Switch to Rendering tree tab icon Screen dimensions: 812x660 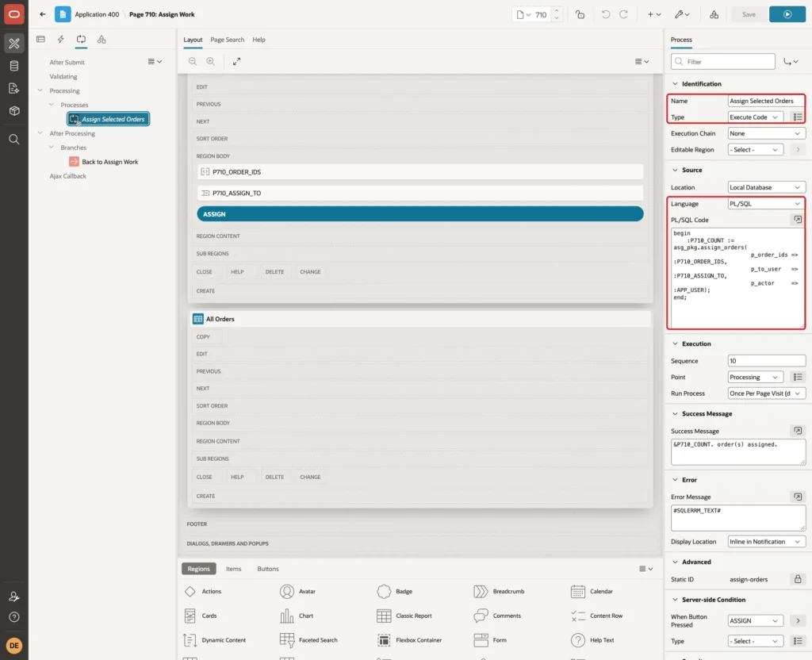pos(41,40)
